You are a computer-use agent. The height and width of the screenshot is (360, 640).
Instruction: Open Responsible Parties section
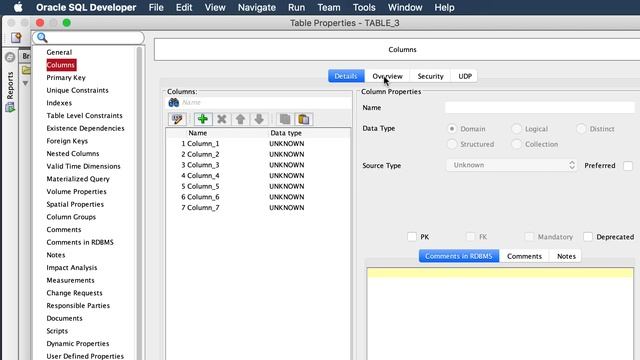[78, 305]
